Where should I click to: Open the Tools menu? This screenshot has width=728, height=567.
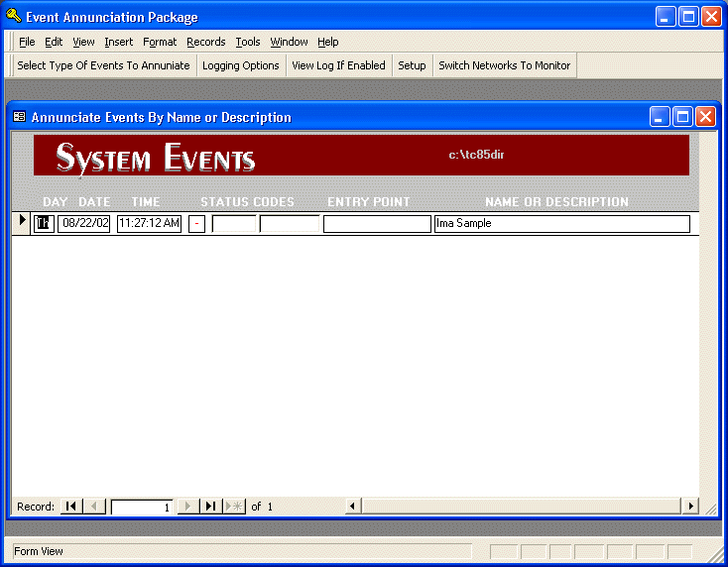(248, 42)
